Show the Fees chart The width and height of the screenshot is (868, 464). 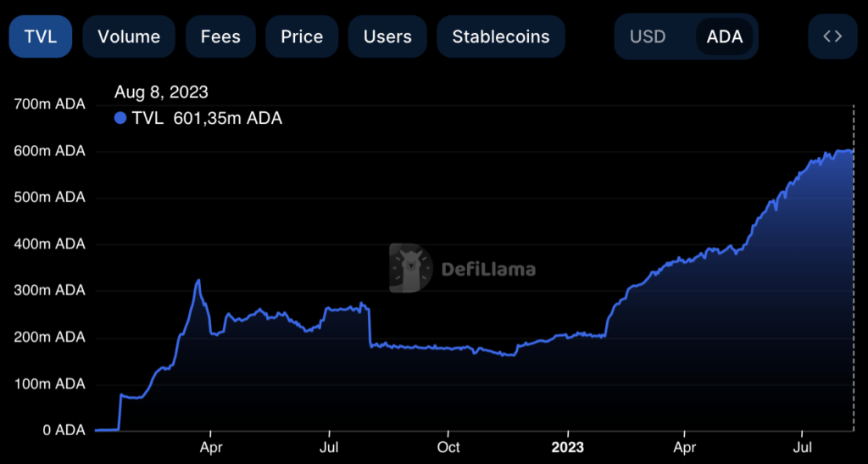(x=220, y=36)
